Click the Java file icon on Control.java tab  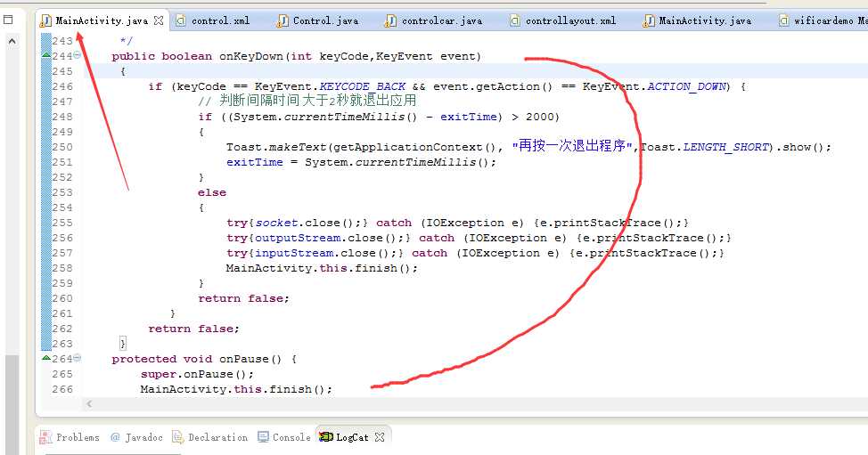point(283,21)
